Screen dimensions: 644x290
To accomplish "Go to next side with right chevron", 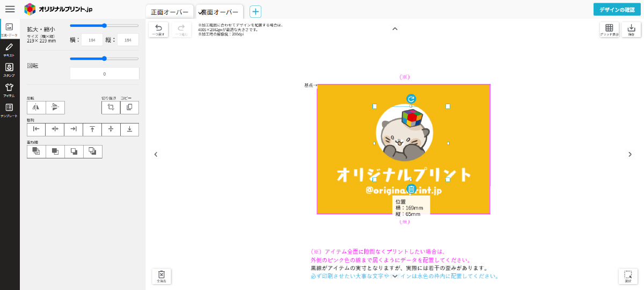I will (x=631, y=155).
